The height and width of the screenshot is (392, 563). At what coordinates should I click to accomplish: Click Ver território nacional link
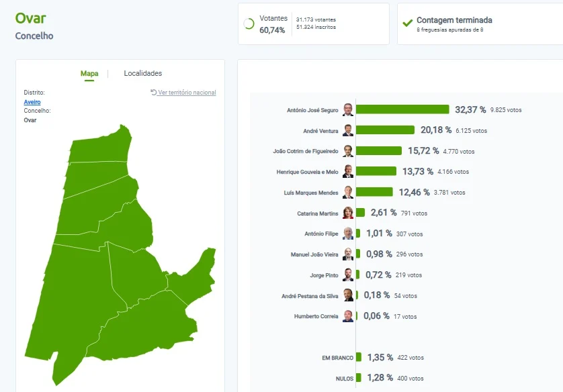[x=187, y=93]
